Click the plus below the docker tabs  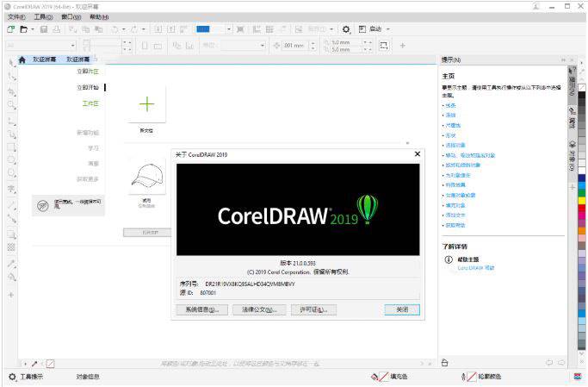pos(573,187)
